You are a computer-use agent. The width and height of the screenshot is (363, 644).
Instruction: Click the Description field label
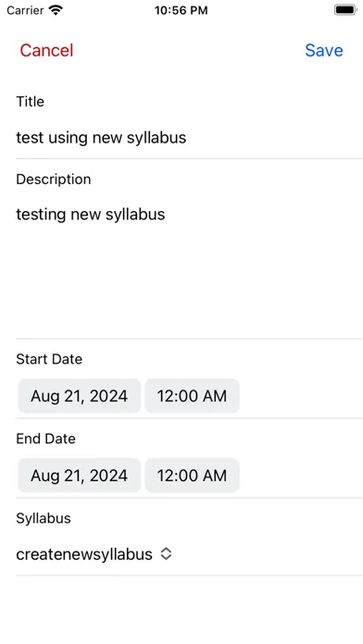54,180
